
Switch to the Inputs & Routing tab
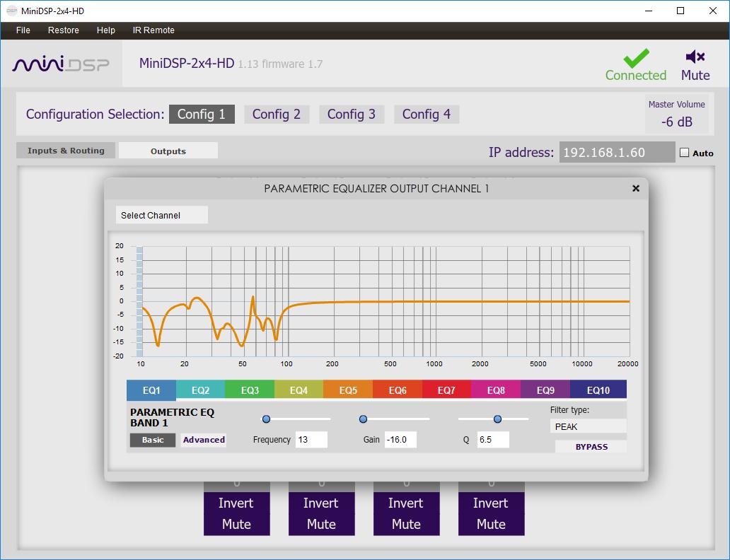(x=66, y=151)
